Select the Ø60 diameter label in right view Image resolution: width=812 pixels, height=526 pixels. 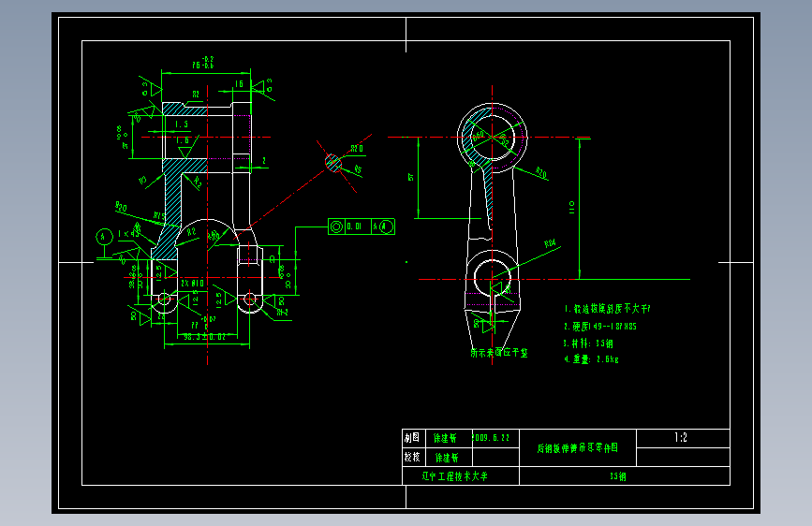pos(478,136)
